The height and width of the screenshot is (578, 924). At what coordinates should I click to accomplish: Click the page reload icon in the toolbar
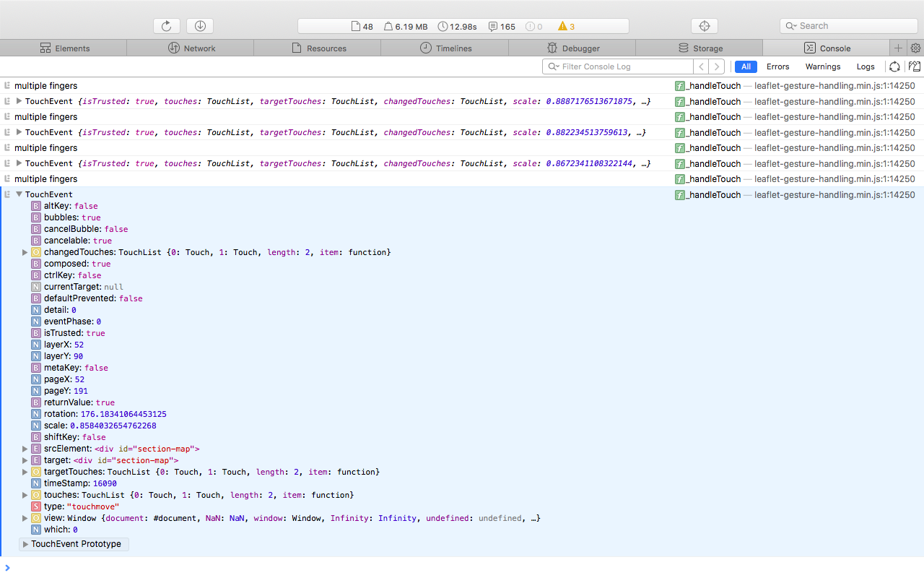(166, 25)
